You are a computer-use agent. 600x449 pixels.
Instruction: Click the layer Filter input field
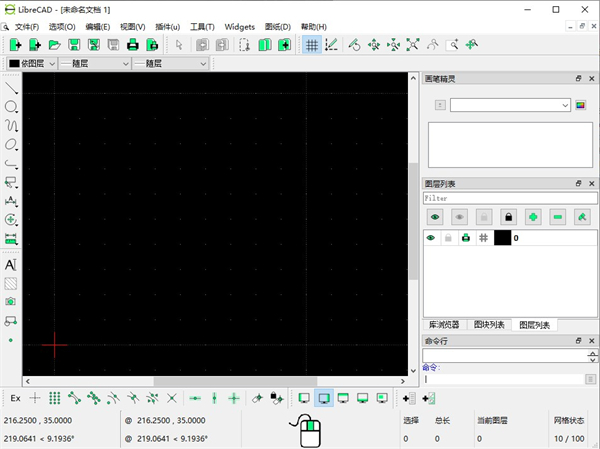point(510,198)
